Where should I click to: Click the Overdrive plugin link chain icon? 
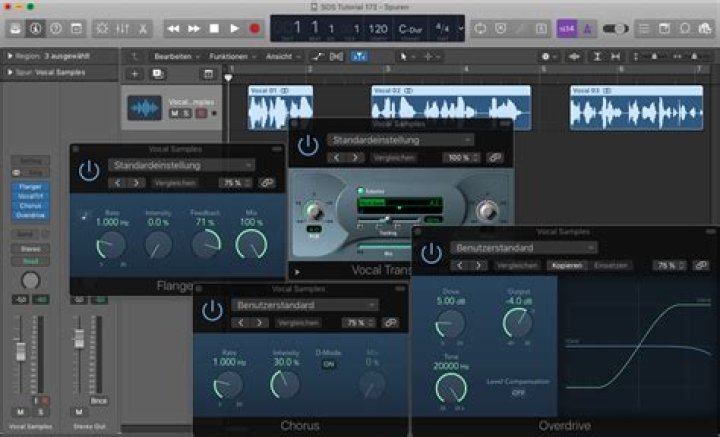[699, 265]
